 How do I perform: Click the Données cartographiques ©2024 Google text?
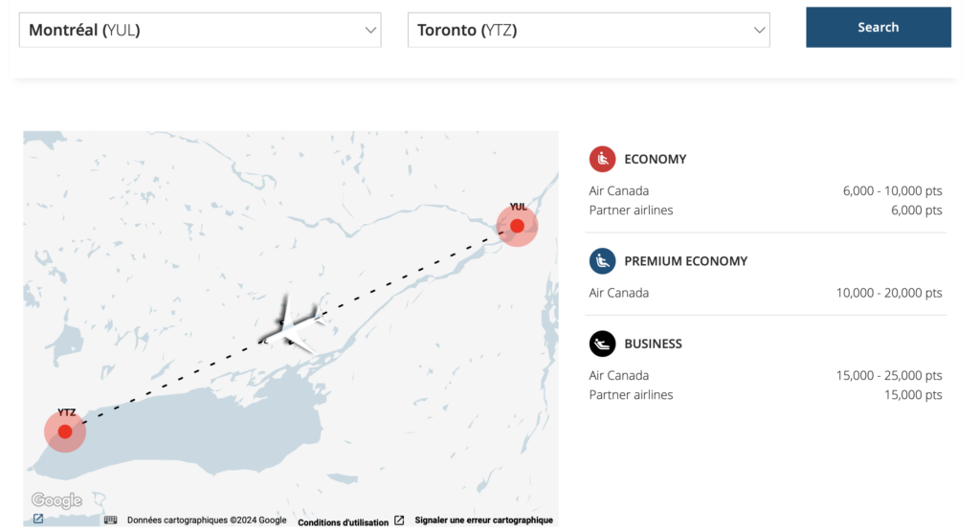(207, 520)
